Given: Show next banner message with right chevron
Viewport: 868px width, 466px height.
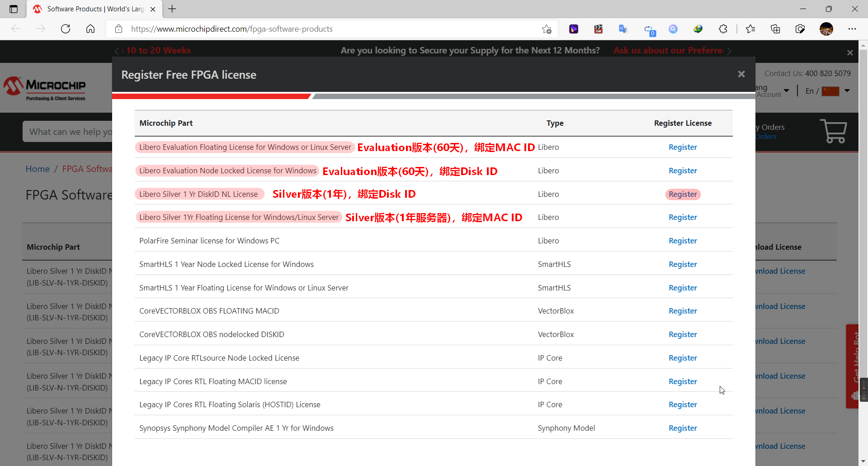Looking at the screenshot, I should click(729, 51).
